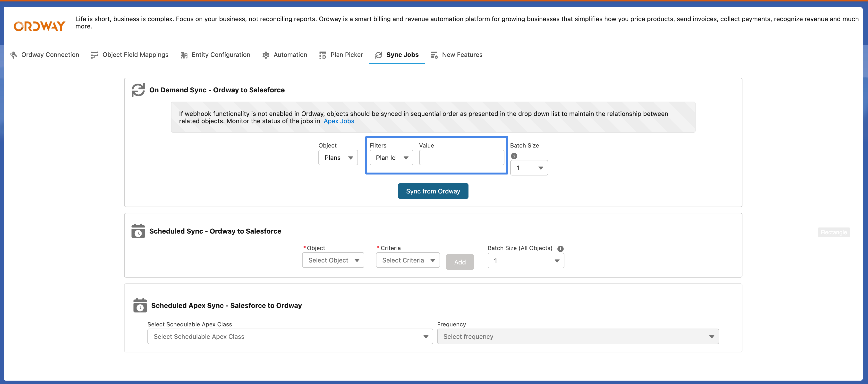Click the Entity Configuration building icon
Viewport: 868px width, 384px height.
[x=184, y=55]
